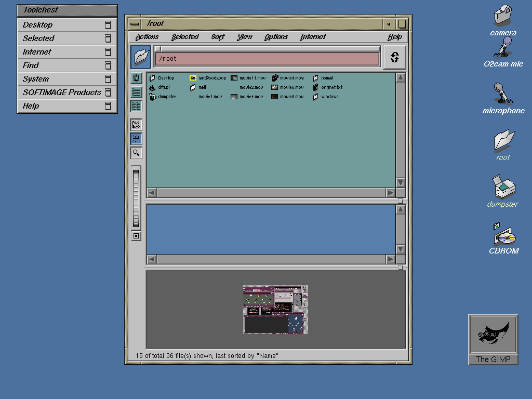Screen dimensions: 532x399
Task: Open the Help menu in file manager
Action: tap(395, 37)
